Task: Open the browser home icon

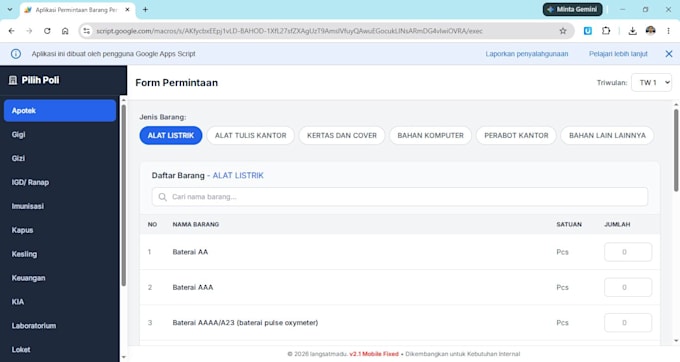Action: click(65, 31)
